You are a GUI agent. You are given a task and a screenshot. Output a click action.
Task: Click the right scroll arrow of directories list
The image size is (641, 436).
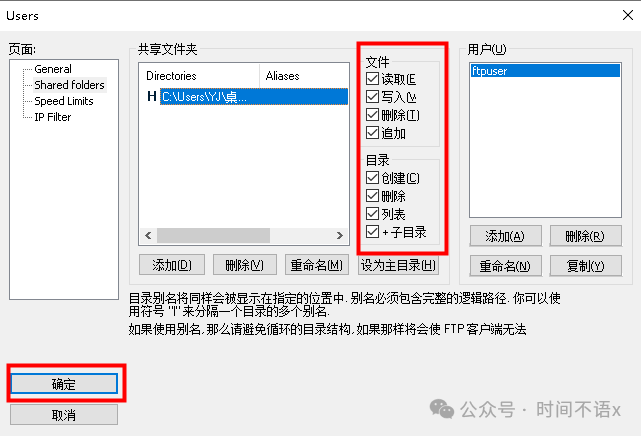[x=340, y=235]
